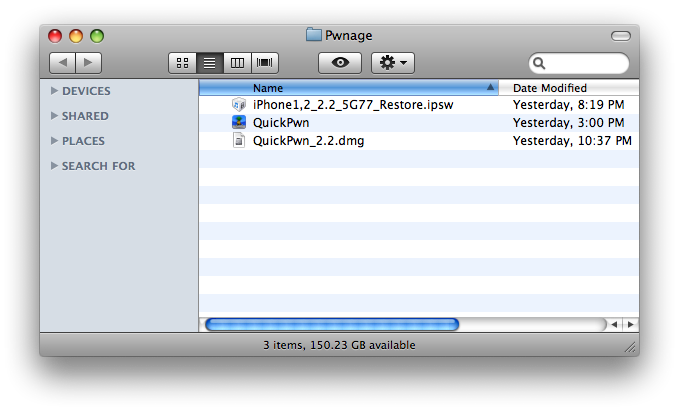Expand the DEVICES sidebar section
Image resolution: width=679 pixels, height=411 pixels.
coord(54,91)
